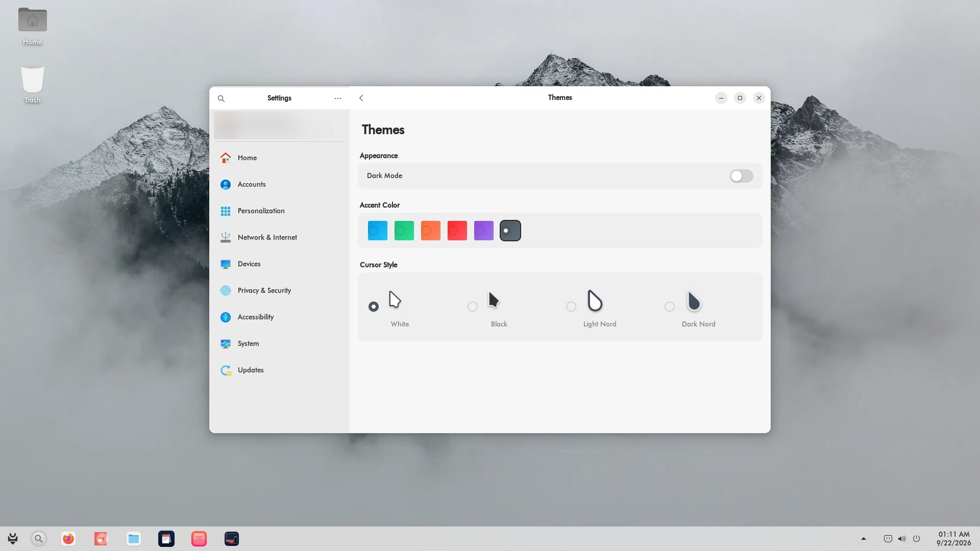Click the power icon in tray
This screenshot has width=980, height=551.
pyautogui.click(x=916, y=539)
